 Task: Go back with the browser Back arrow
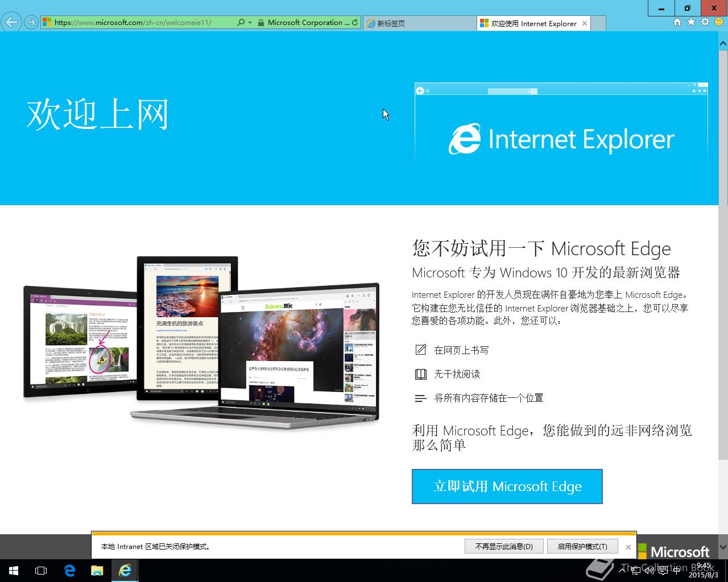click(11, 22)
